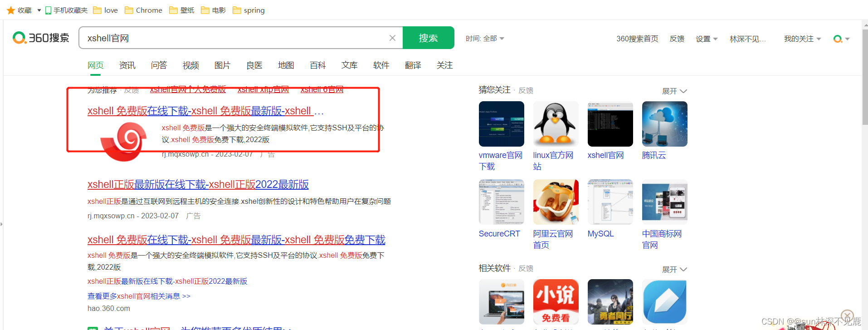868x330 pixels.
Task: Open the 林深不见 account name
Action: tap(747, 39)
